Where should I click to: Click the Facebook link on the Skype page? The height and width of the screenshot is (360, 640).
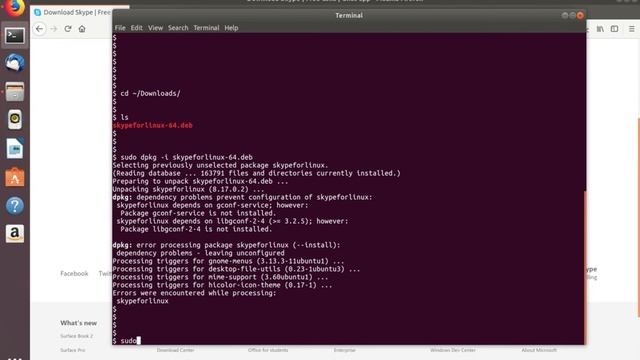(74, 273)
